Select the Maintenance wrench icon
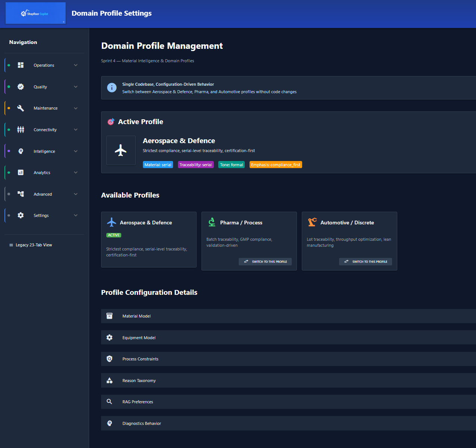 point(21,108)
